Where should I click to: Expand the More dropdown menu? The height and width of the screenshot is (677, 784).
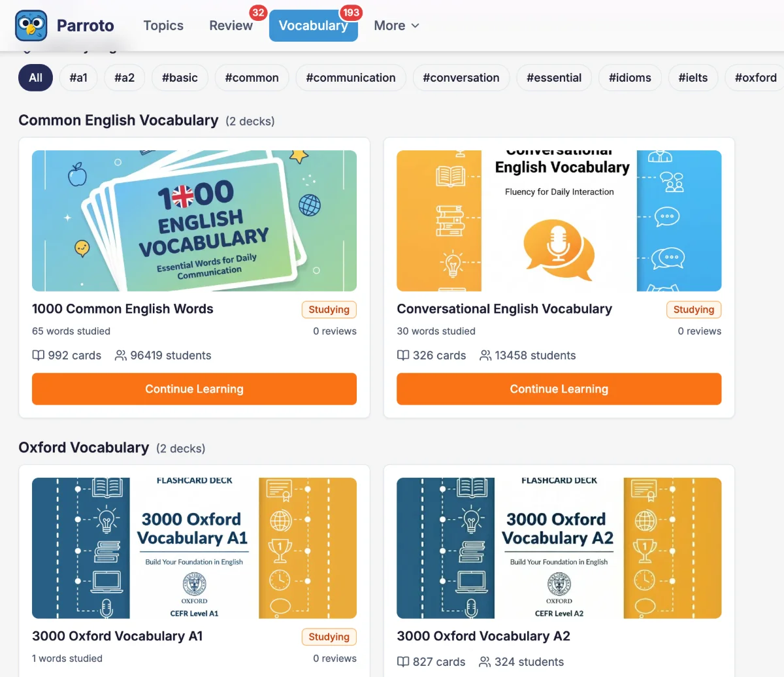(396, 25)
